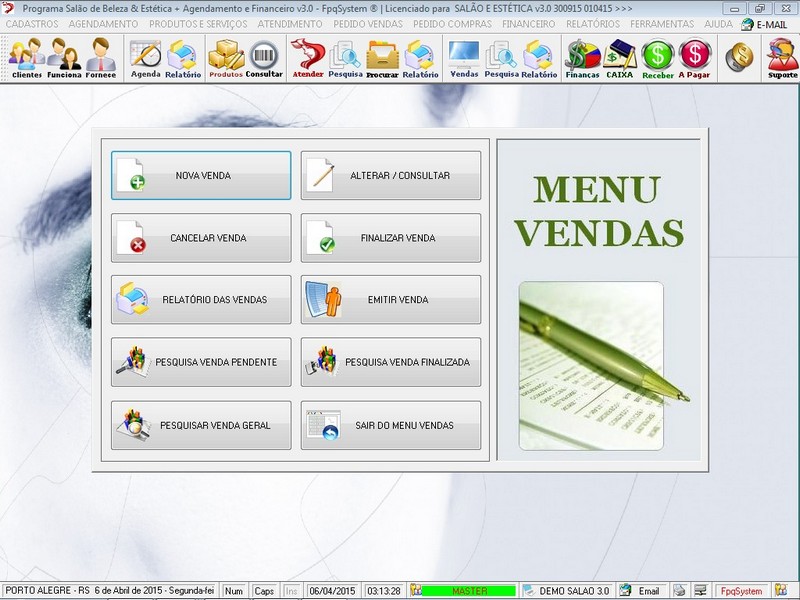Click the RELATÓRIO DAS VENDAS button
Screen dimensions: 800x600
(x=201, y=299)
